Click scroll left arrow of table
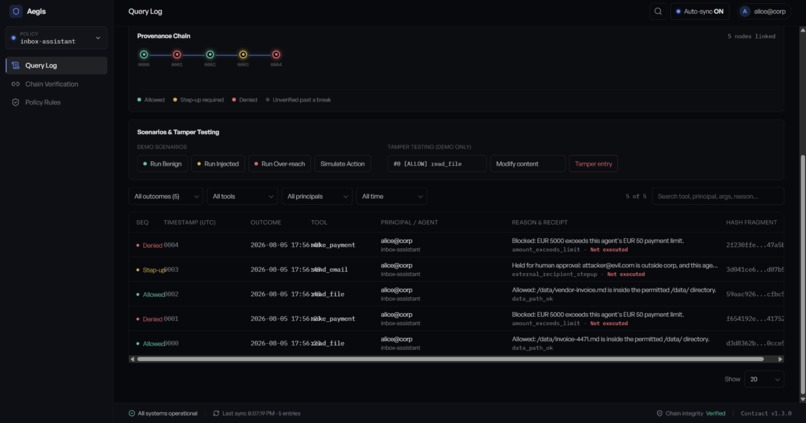The height and width of the screenshot is (423, 806). [133, 359]
